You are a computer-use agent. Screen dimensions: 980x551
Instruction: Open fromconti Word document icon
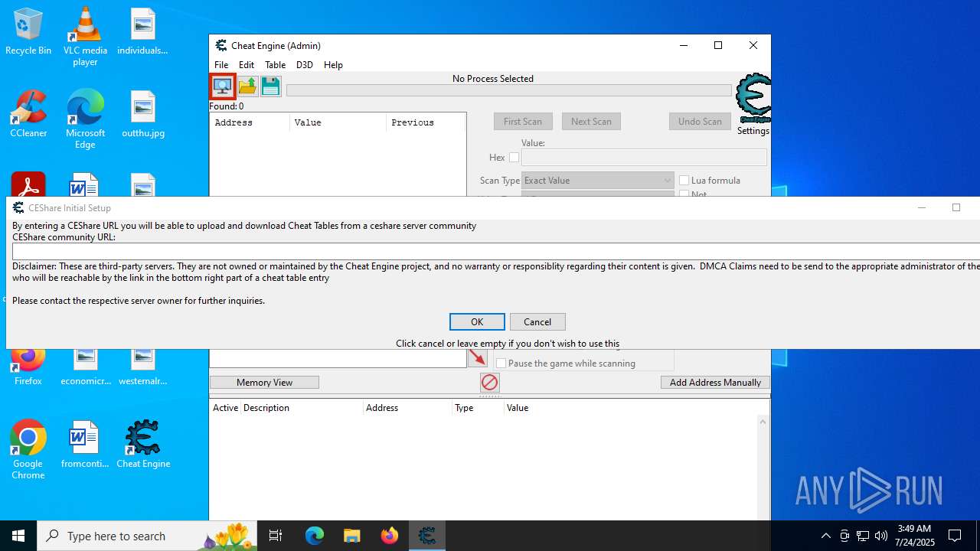[85, 445]
